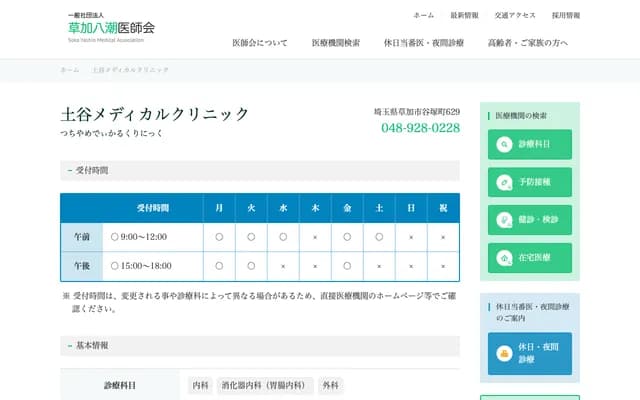The image size is (640, 400).
Task: Open 最新情報 in the top menu
Action: point(464,16)
